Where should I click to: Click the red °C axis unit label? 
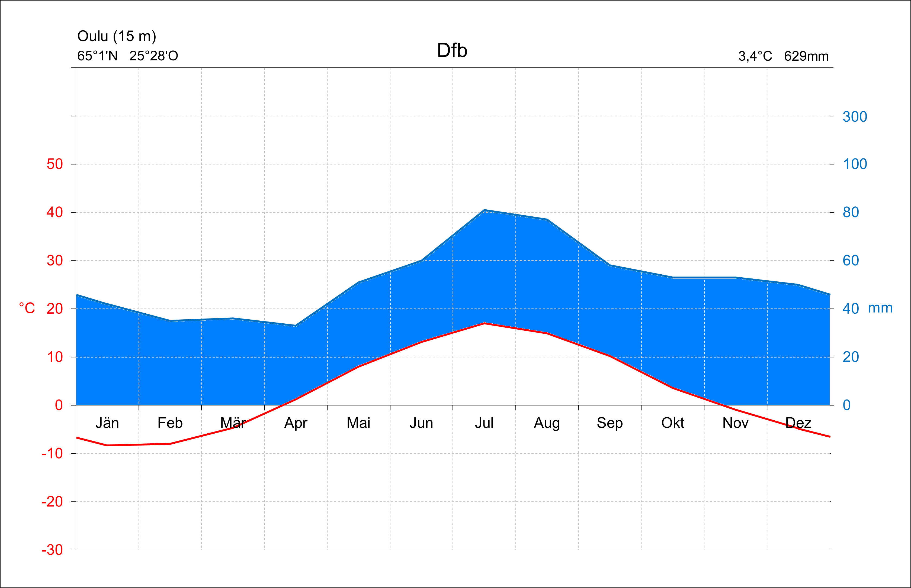point(27,308)
